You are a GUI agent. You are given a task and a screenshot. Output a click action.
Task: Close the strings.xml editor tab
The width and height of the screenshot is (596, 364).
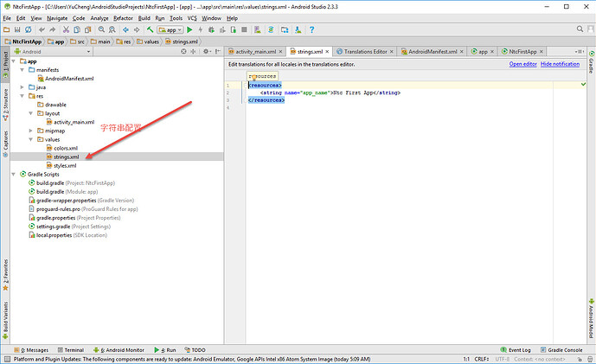click(327, 52)
